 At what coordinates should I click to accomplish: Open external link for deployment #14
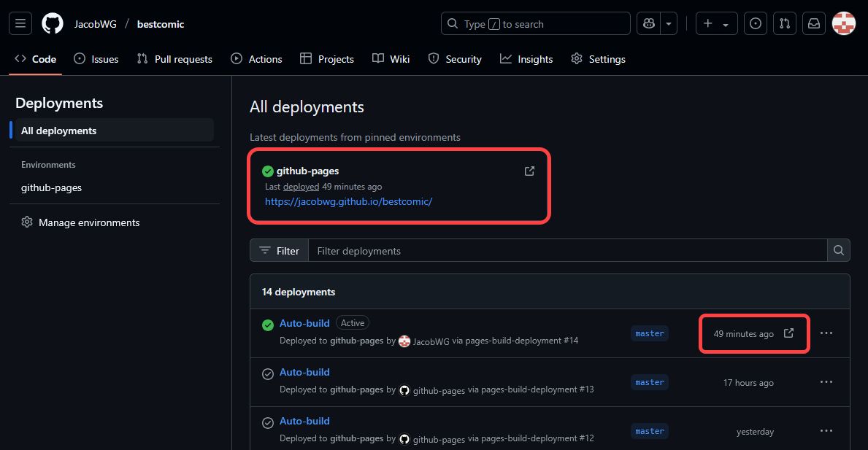coord(788,333)
